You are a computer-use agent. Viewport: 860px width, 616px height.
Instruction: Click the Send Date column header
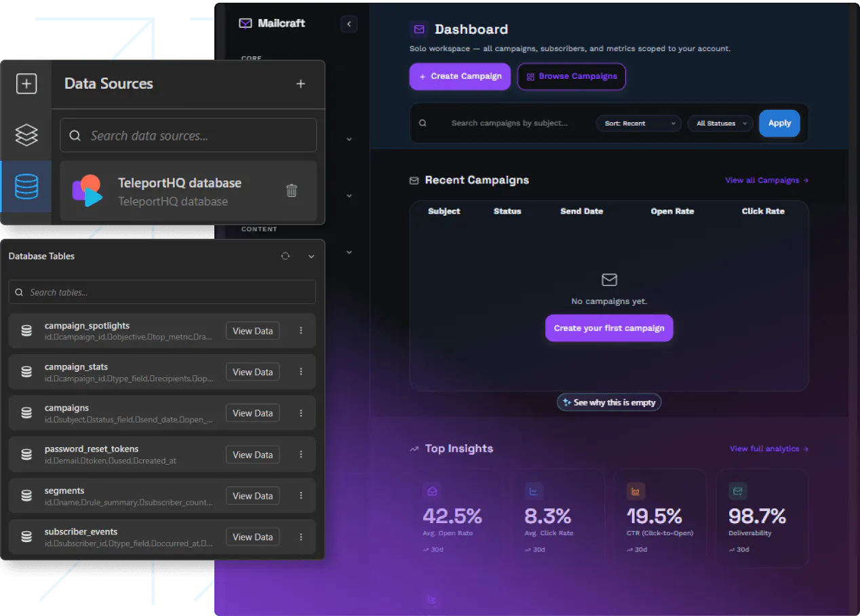click(x=582, y=212)
